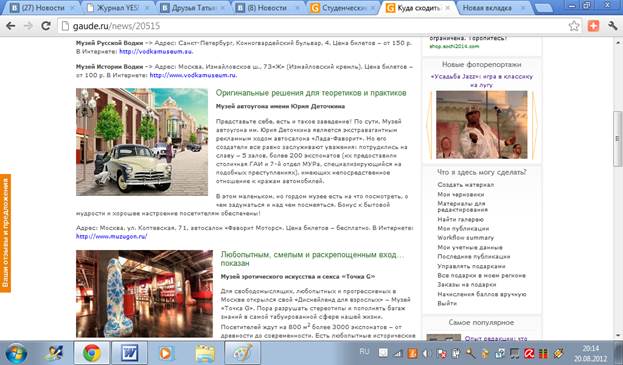
Task: Click the jazz singer photo report thumbnail
Action: 482,125
